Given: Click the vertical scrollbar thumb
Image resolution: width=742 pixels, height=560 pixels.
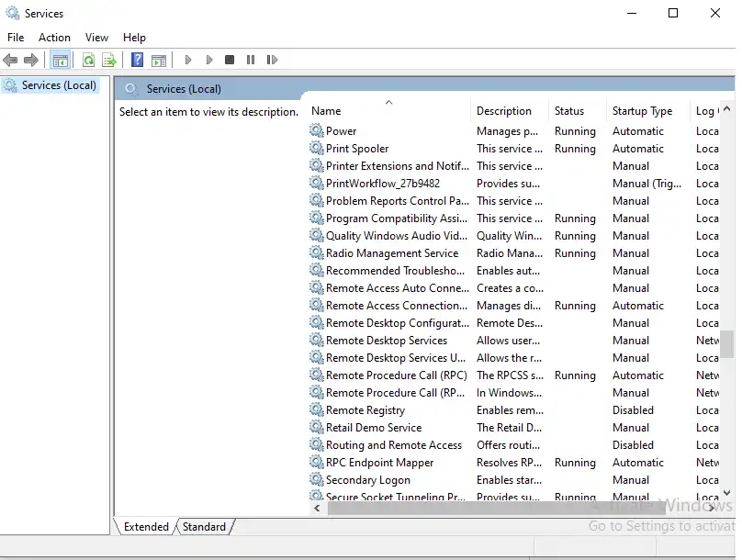Looking at the screenshot, I should 727,344.
